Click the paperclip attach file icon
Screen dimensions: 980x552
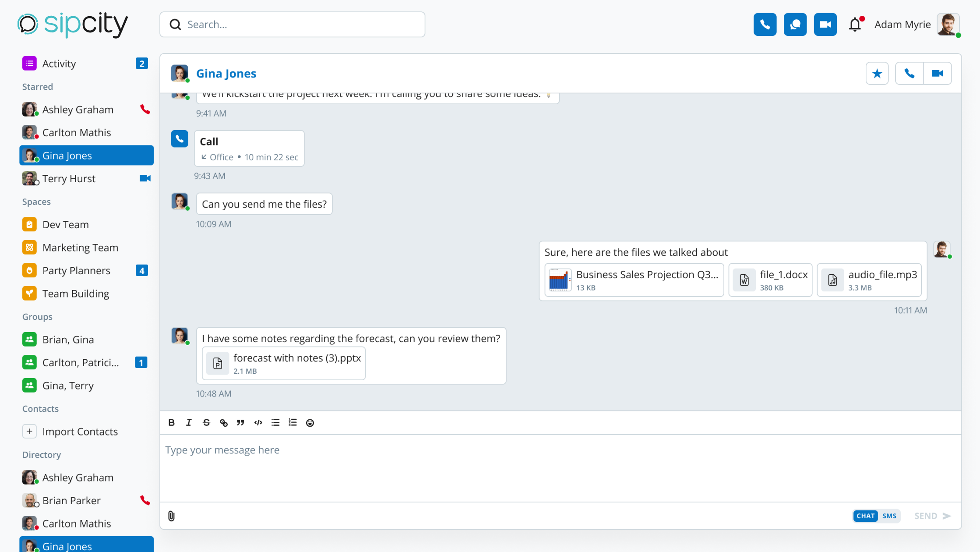pos(171,516)
